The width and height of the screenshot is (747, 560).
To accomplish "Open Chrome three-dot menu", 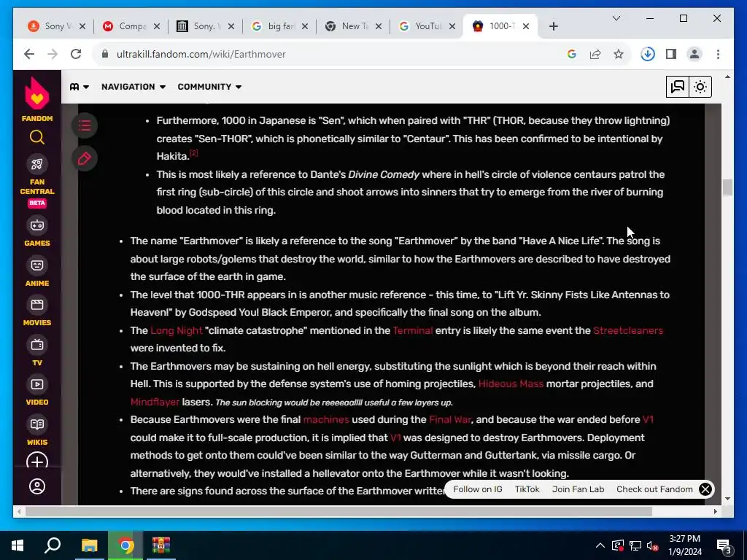I will [718, 54].
